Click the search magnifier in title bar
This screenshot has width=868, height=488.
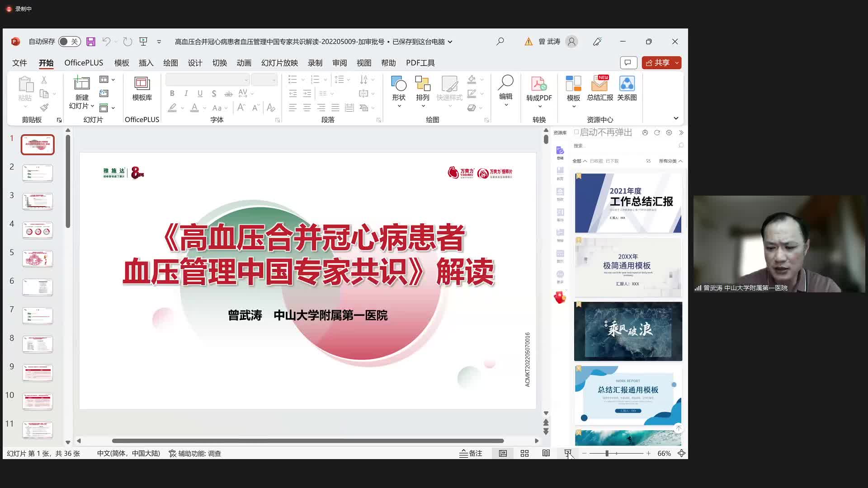point(500,42)
